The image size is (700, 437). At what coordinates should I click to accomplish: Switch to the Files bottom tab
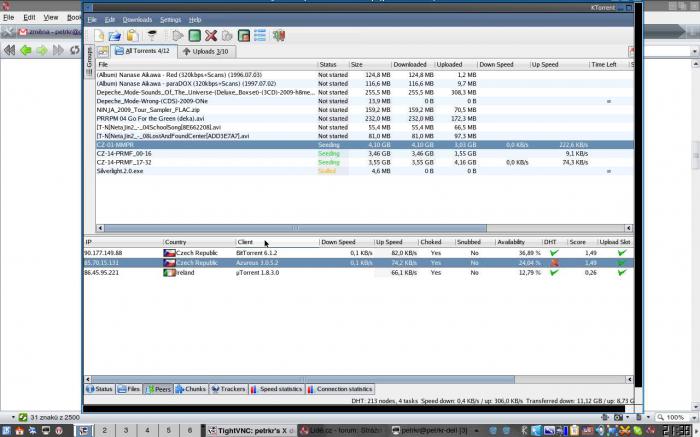[x=129, y=389]
